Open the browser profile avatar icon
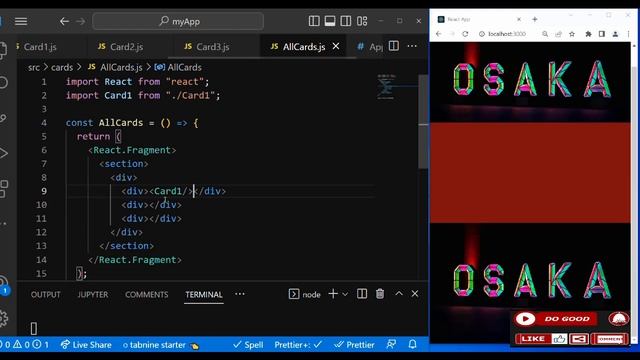 615,34
